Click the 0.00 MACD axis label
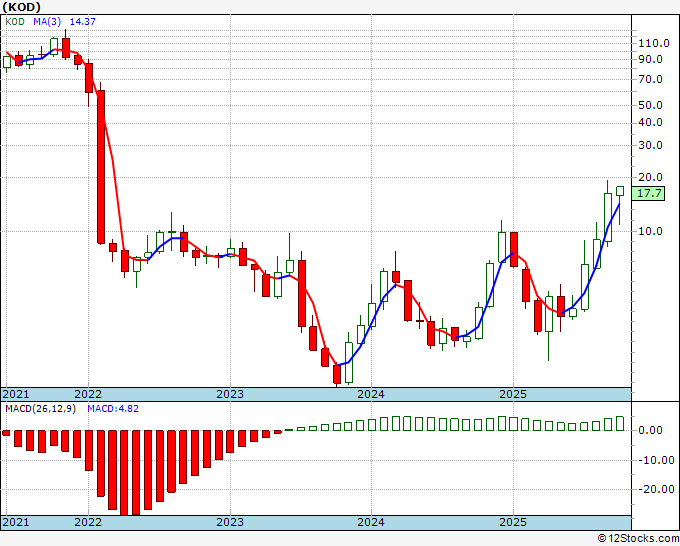The image size is (680, 546). pos(651,430)
